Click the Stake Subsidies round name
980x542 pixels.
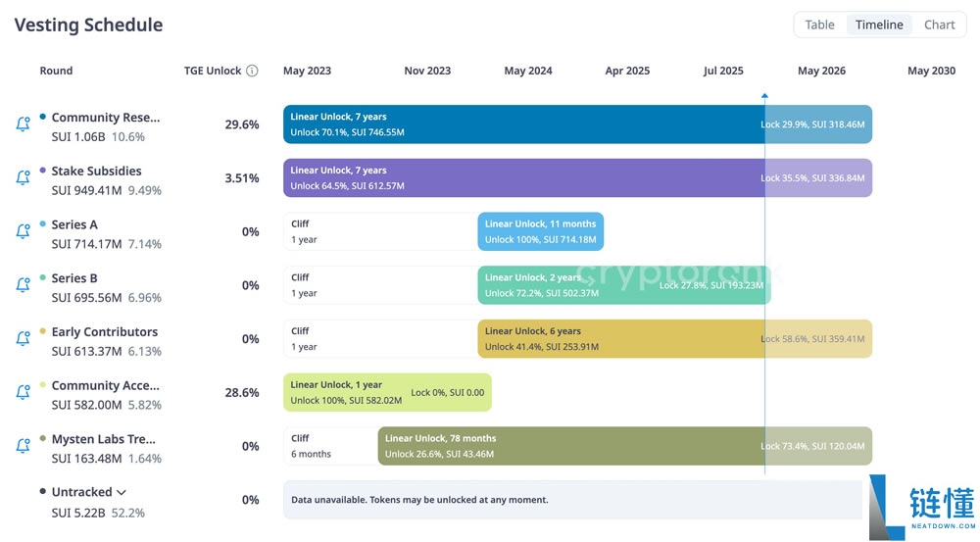pyautogui.click(x=96, y=172)
